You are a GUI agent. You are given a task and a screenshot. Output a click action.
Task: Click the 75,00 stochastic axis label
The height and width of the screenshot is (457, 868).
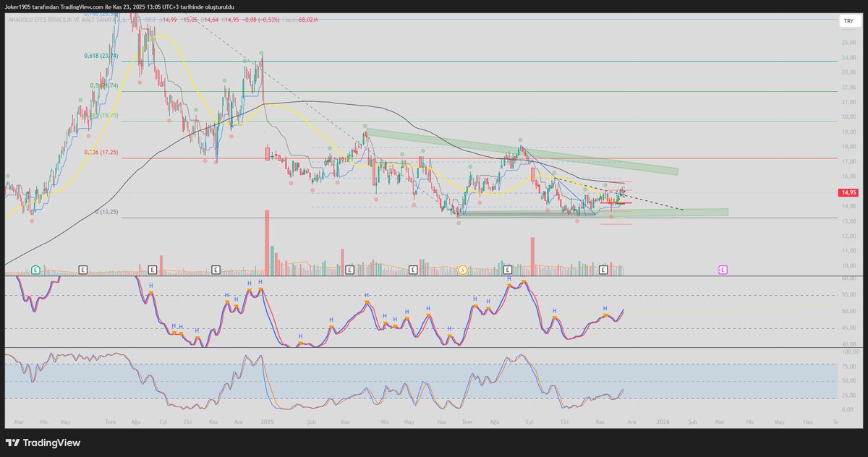(848, 365)
